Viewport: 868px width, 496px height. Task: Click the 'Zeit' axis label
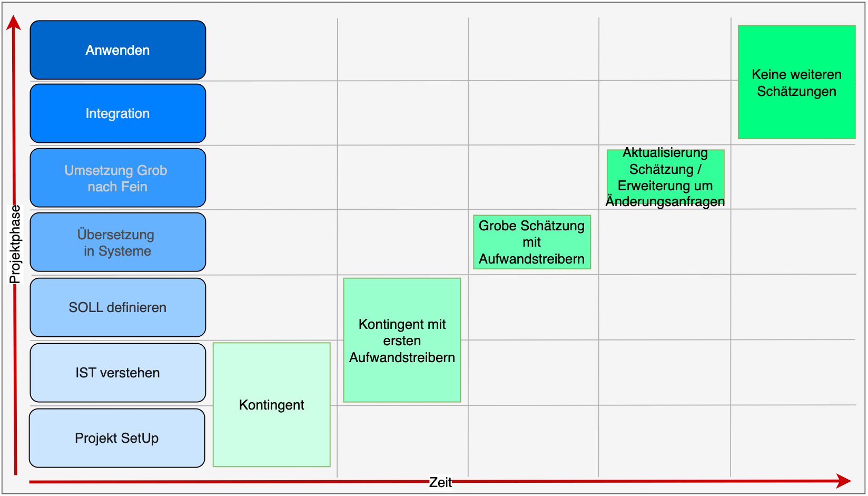(440, 482)
